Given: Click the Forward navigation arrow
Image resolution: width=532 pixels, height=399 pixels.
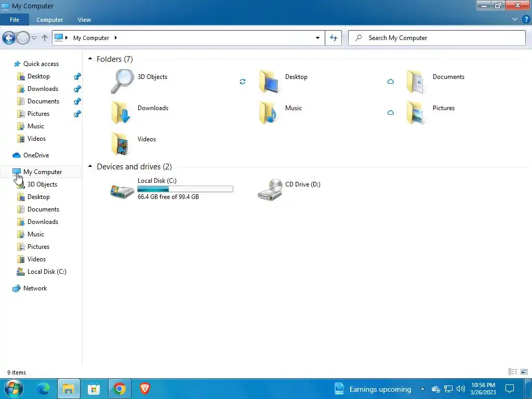Looking at the screenshot, I should click(23, 37).
